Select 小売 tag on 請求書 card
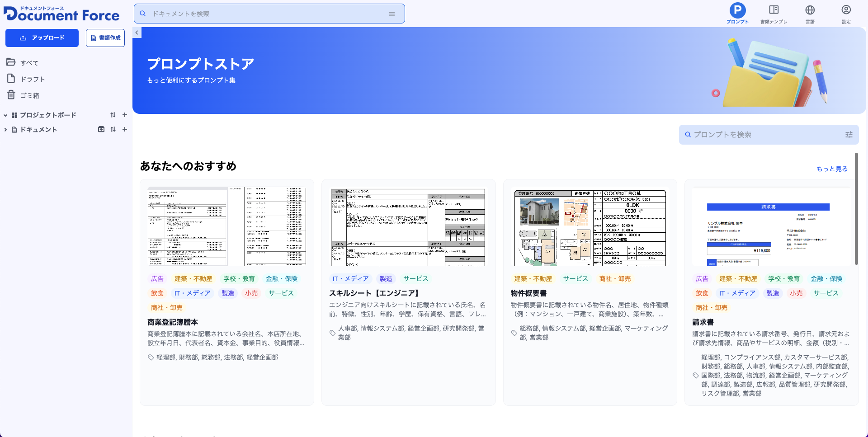The image size is (868, 437). (796, 293)
